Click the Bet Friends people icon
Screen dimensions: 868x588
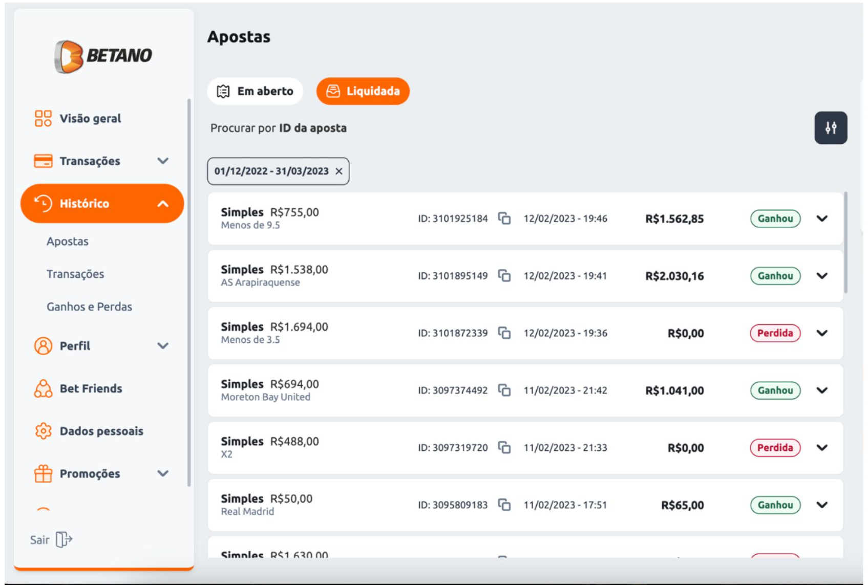click(x=43, y=388)
